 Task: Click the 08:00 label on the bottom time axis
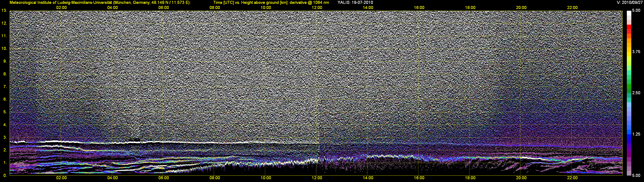215,178
